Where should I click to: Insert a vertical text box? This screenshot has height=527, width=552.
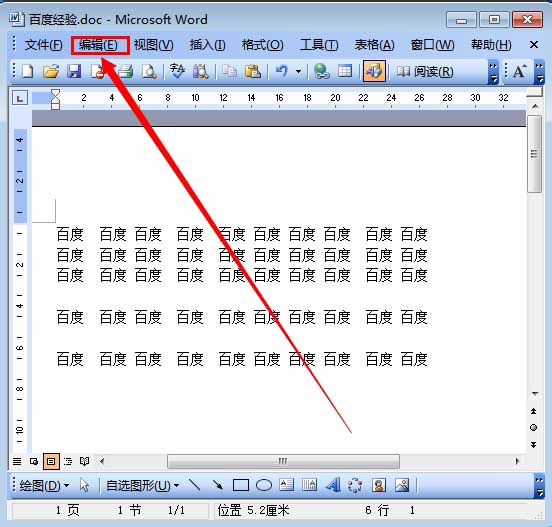pyautogui.click(x=309, y=485)
